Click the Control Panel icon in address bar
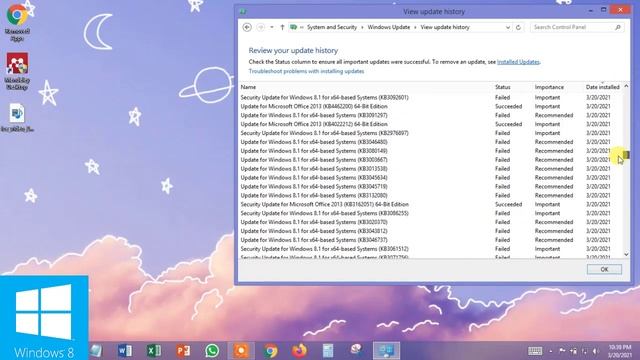 click(293, 27)
